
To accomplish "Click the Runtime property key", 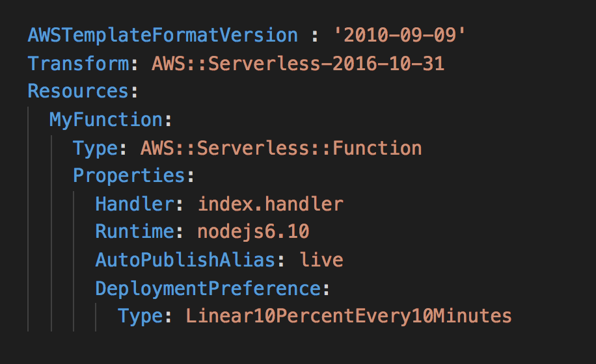I will point(133,232).
